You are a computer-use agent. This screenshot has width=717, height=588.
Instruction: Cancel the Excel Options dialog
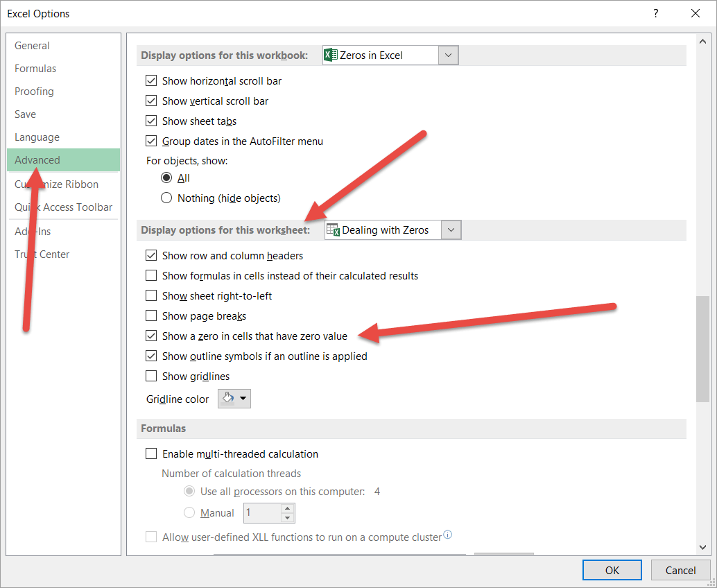[680, 570]
